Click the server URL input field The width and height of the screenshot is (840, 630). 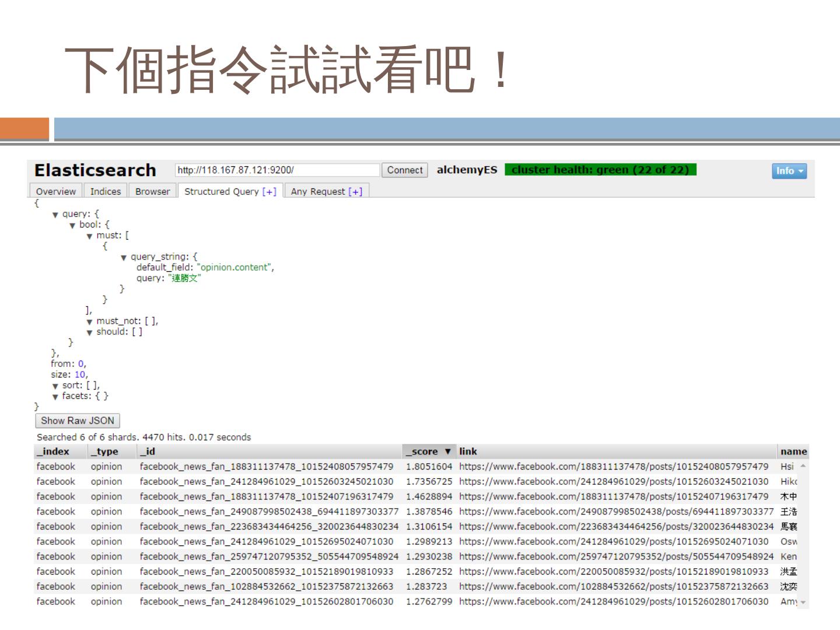[x=278, y=170]
